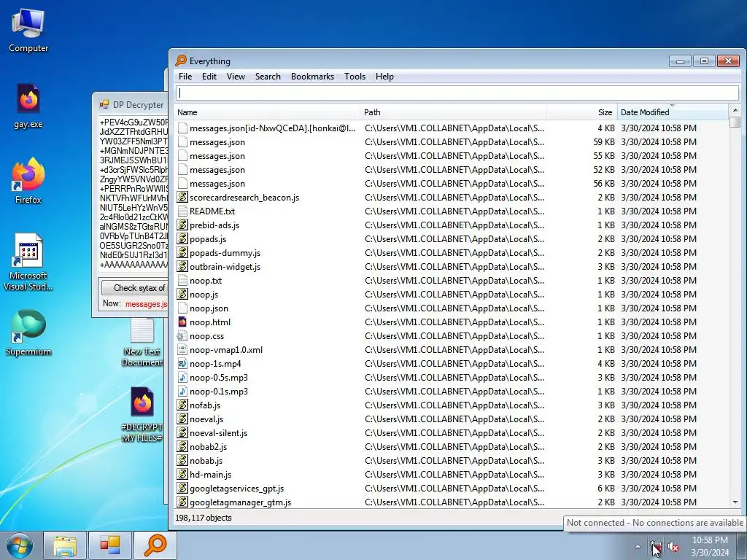
Task: Click the noop-vmap1.0.xml file icon
Action: tap(182, 349)
